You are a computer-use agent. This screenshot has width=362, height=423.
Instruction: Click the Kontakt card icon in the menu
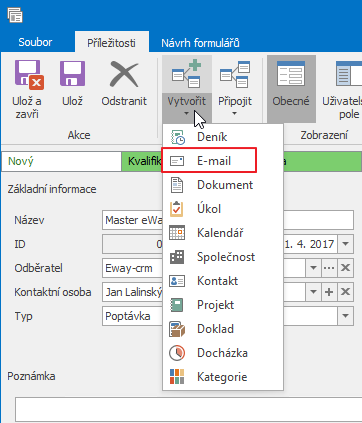pos(177,281)
